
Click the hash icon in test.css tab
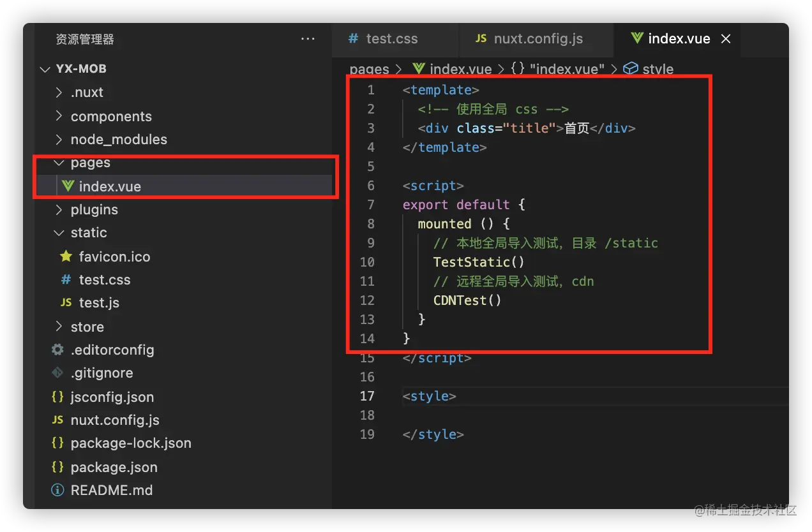pyautogui.click(x=353, y=39)
